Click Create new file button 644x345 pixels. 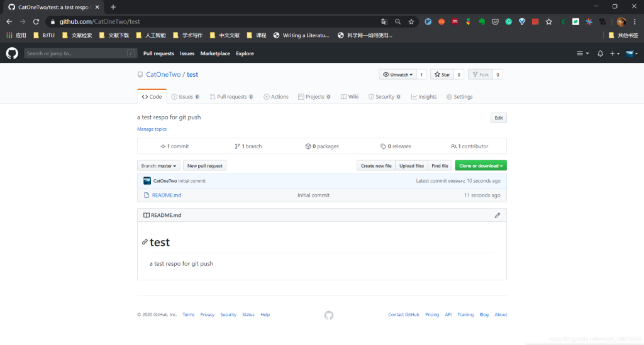coord(376,166)
